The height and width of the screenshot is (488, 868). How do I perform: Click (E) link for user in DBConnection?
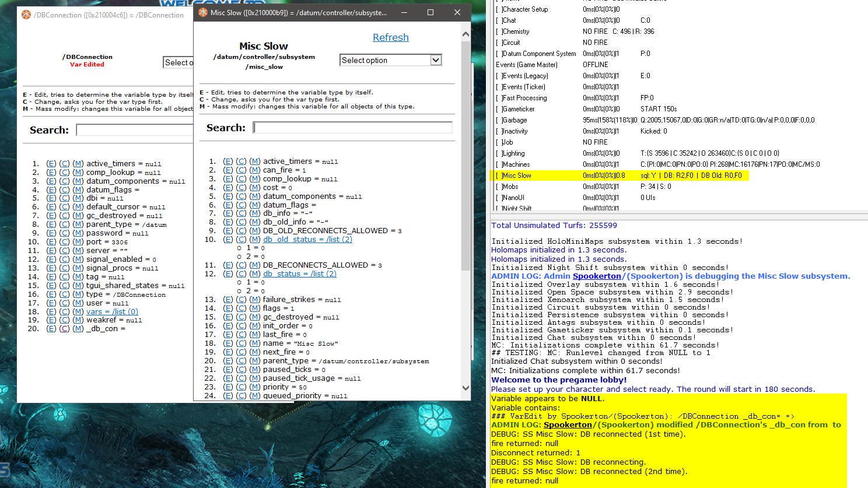51,303
